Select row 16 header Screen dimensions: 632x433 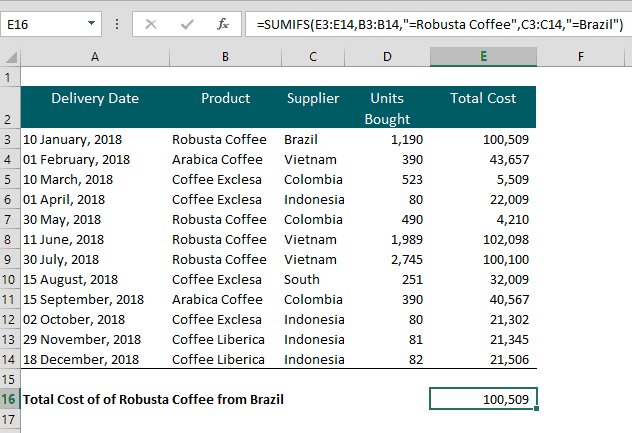[9, 399]
